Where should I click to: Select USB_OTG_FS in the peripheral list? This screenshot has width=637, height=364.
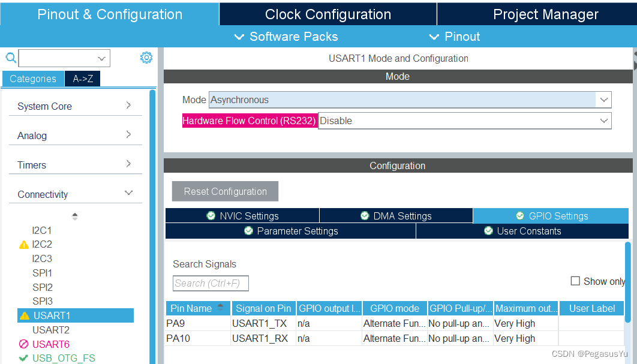pos(64,358)
